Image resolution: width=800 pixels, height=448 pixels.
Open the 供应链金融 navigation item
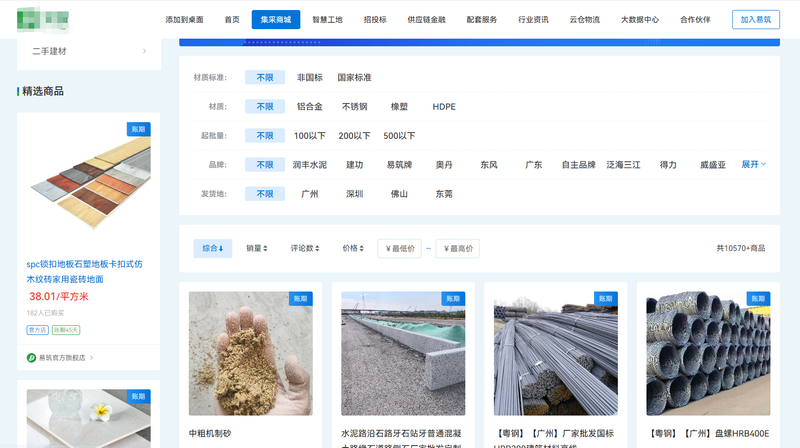tap(426, 19)
